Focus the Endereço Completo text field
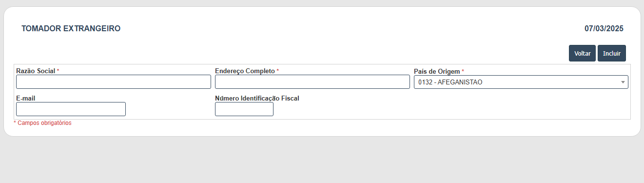644x183 pixels. click(312, 82)
